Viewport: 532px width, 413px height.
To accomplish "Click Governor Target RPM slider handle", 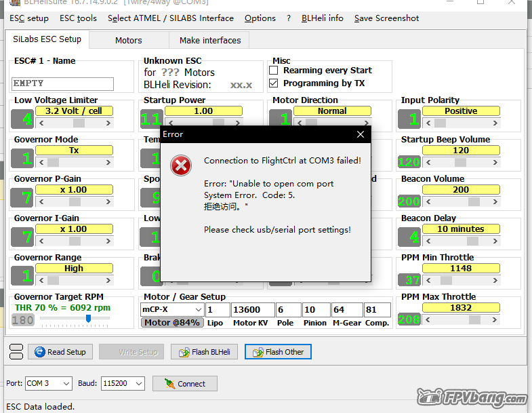I will 89,318.
